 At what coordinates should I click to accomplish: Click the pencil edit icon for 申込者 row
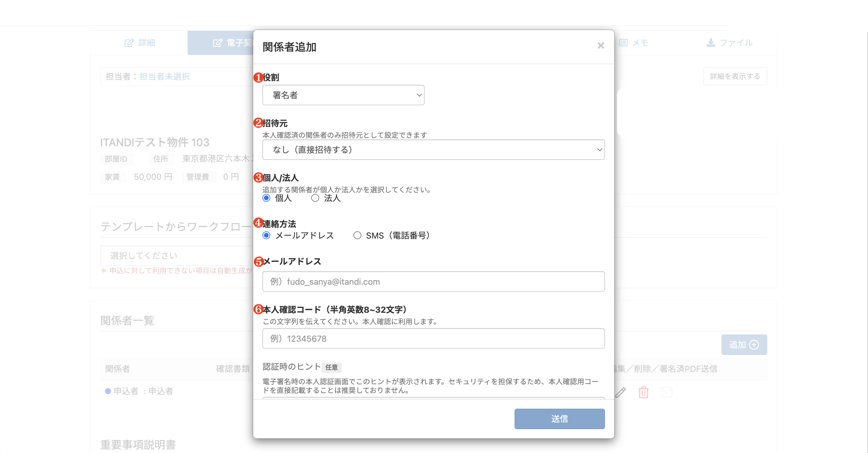pyautogui.click(x=620, y=392)
